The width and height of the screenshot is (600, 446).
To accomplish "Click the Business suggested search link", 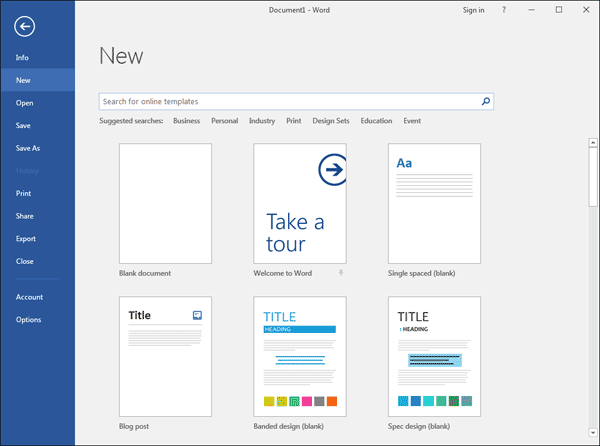I will click(186, 121).
